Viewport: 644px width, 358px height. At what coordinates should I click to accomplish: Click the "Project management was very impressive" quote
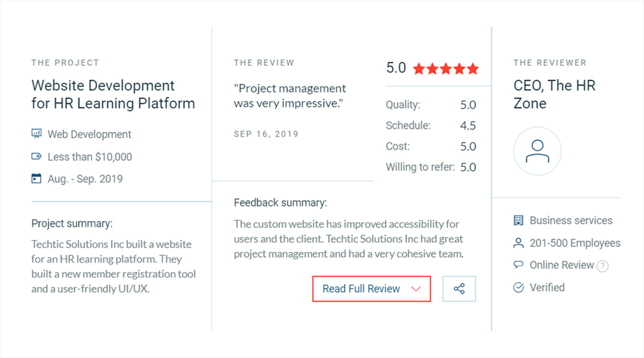pos(289,96)
